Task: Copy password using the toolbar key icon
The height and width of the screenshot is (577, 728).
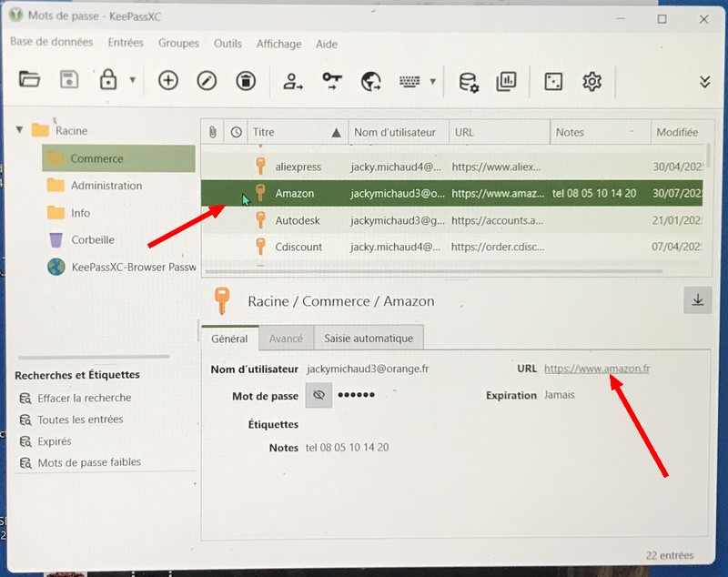Action: [x=331, y=81]
